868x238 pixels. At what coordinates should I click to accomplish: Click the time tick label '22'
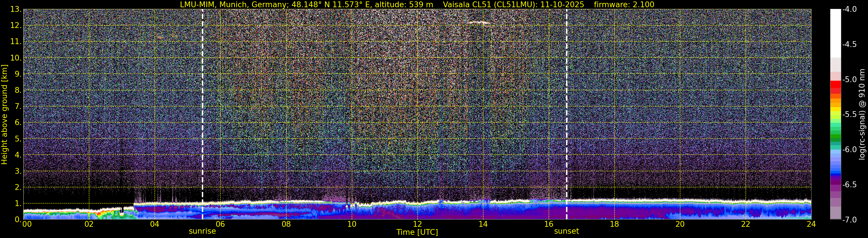[746, 224]
